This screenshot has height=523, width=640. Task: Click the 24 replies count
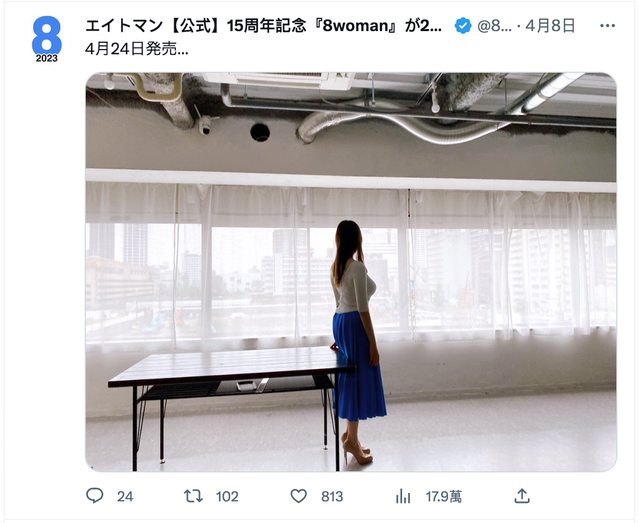tap(125, 496)
